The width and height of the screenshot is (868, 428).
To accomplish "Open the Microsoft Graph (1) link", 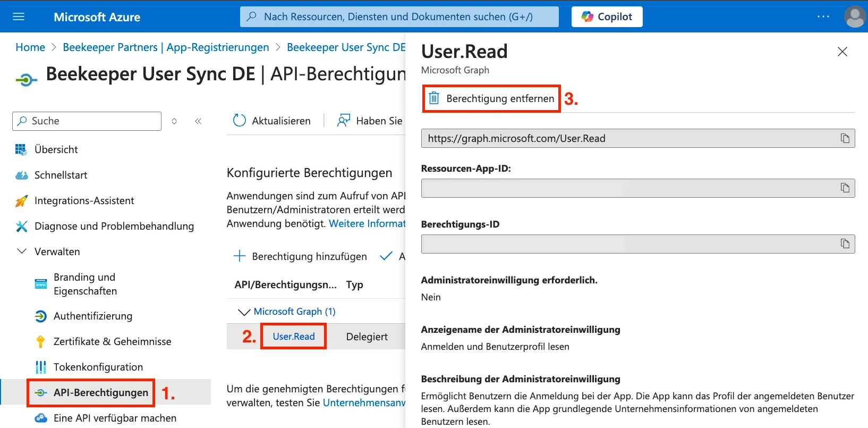I will click(x=295, y=311).
